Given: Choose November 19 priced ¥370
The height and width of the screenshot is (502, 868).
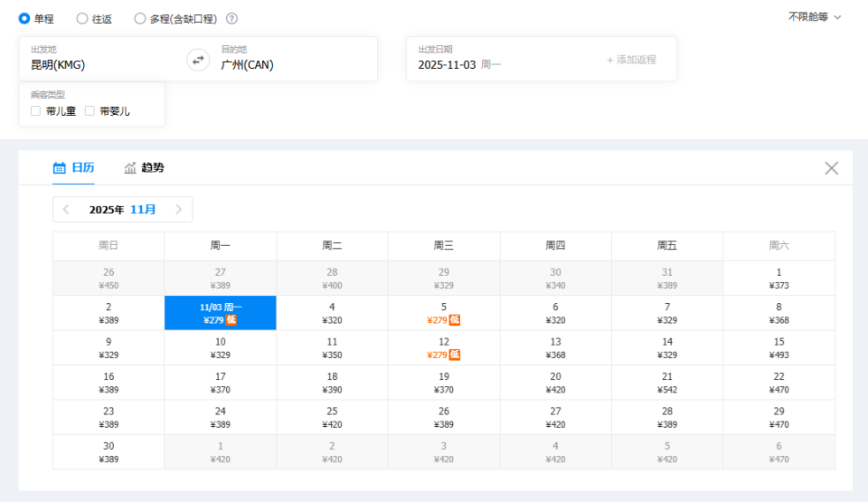Looking at the screenshot, I should pos(444,383).
